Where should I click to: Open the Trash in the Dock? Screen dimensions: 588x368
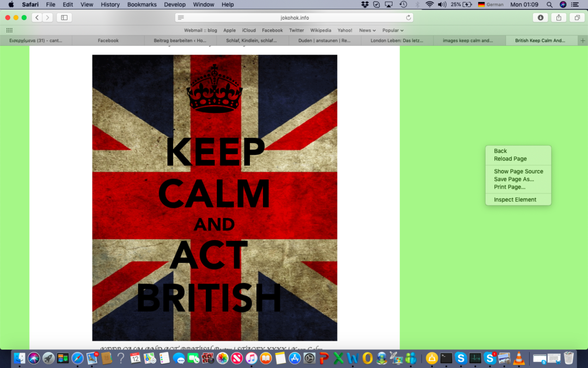click(568, 358)
